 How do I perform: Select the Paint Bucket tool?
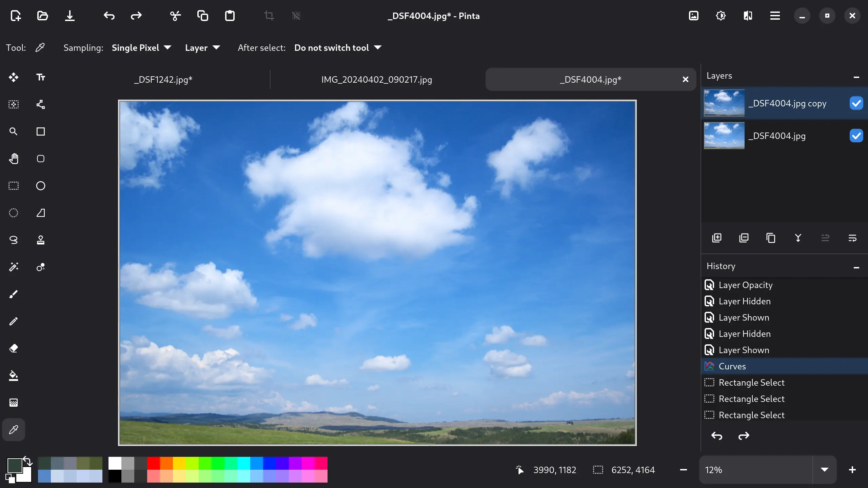[x=14, y=375]
